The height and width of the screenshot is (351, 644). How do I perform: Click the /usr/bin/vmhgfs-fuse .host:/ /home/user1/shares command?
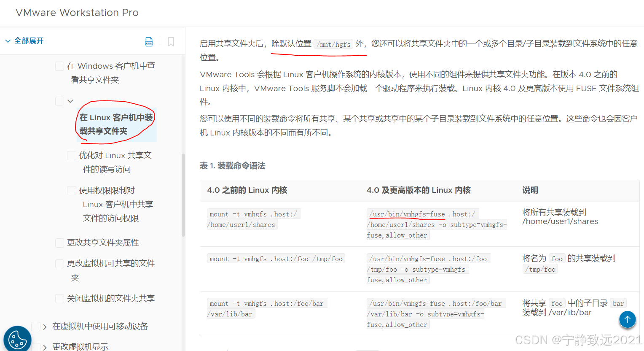tap(437, 224)
